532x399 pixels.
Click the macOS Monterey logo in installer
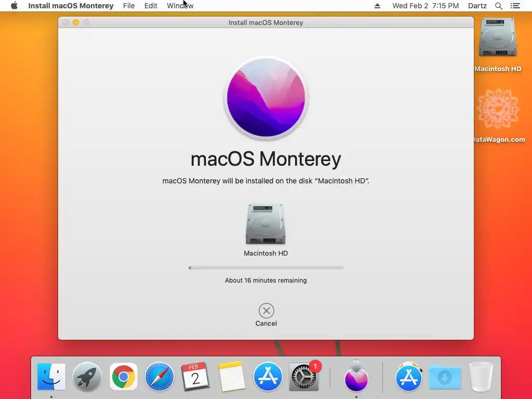point(265,98)
